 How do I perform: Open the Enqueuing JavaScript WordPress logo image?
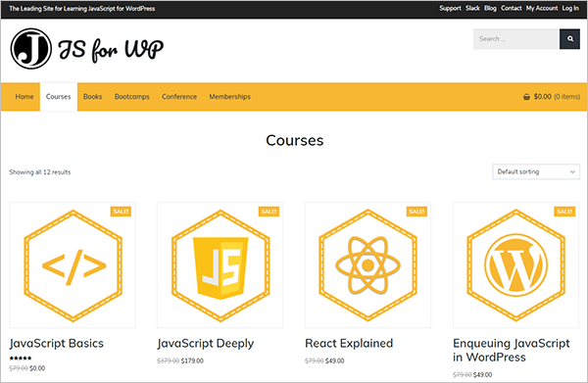tap(515, 265)
